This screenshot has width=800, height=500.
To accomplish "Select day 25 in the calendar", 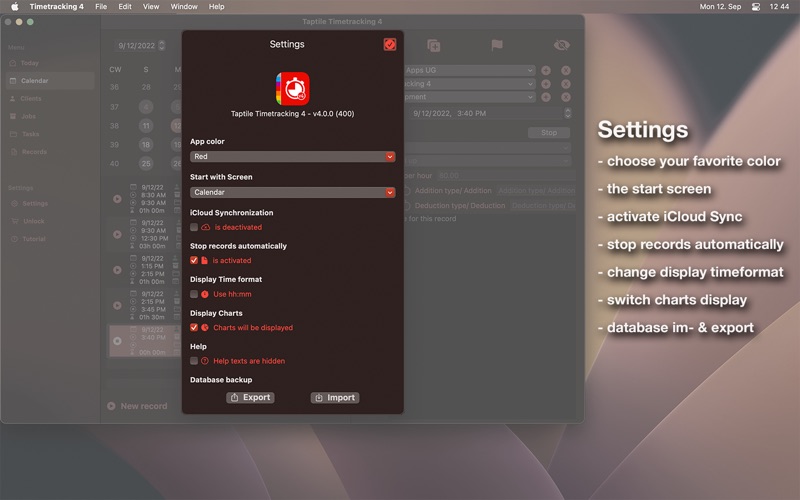I will click(x=146, y=164).
